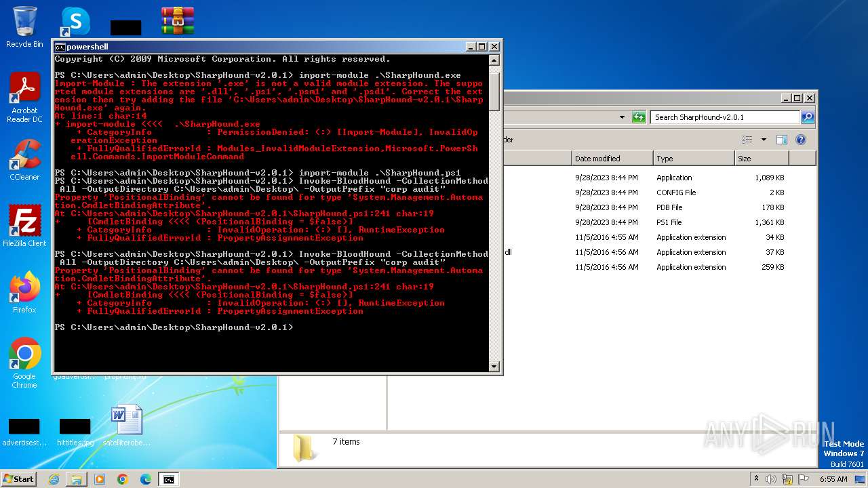Screen dimensions: 868x488
Task: Open Chrome from the taskbar
Action: [123, 479]
